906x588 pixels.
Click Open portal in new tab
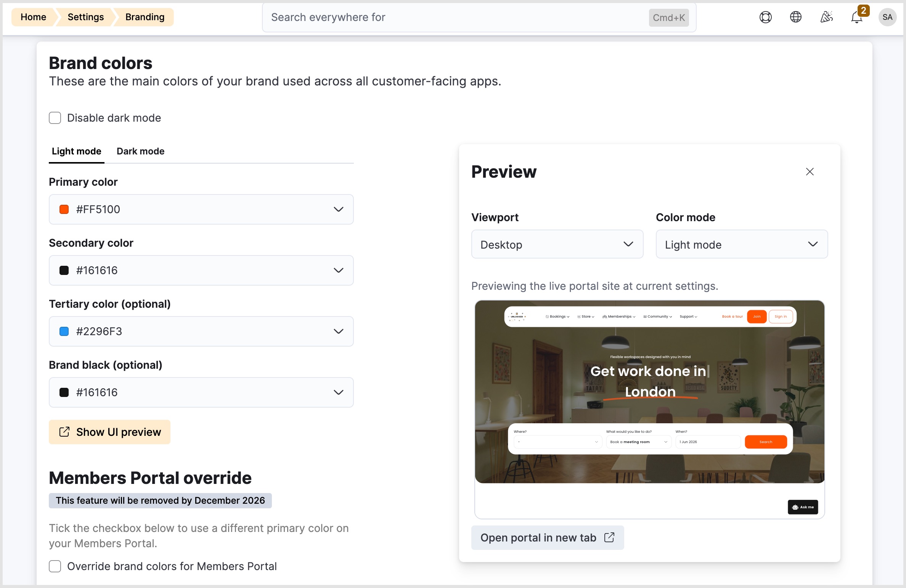pos(548,538)
